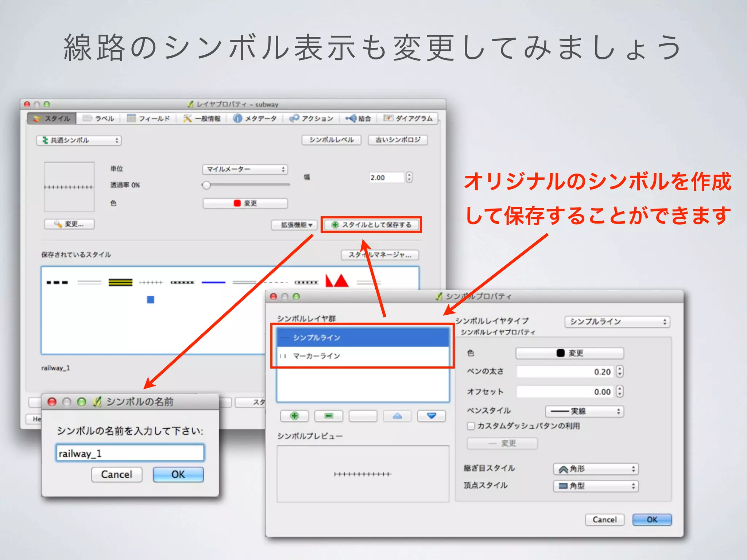747x560 pixels.
Task: Open the メタデータ tab
Action: (255, 118)
